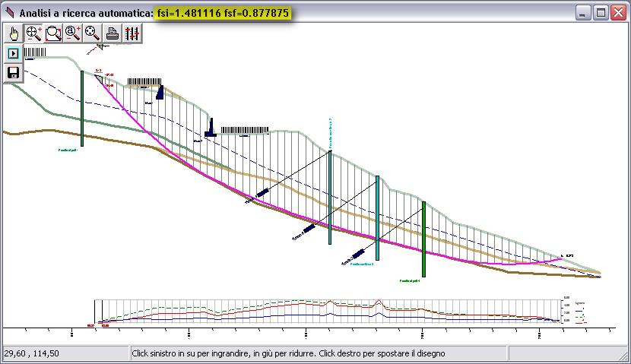Screen dimensions: 631x364
Task: Click the coordinates readout 29,60 , 114,50
Action: pos(31,353)
